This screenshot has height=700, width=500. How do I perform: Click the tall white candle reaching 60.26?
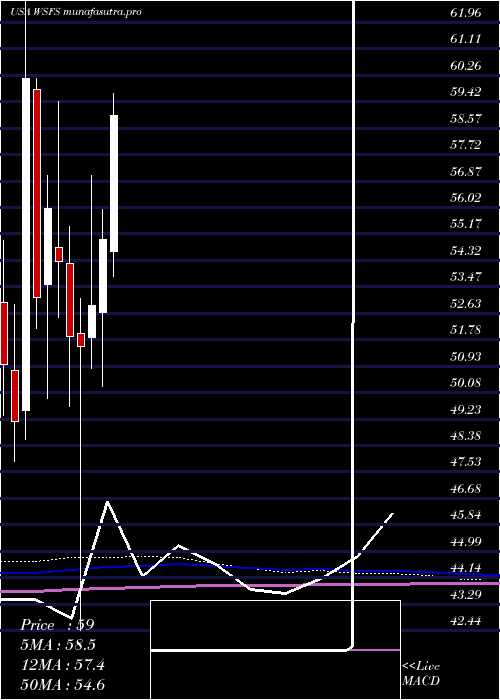coord(26,244)
